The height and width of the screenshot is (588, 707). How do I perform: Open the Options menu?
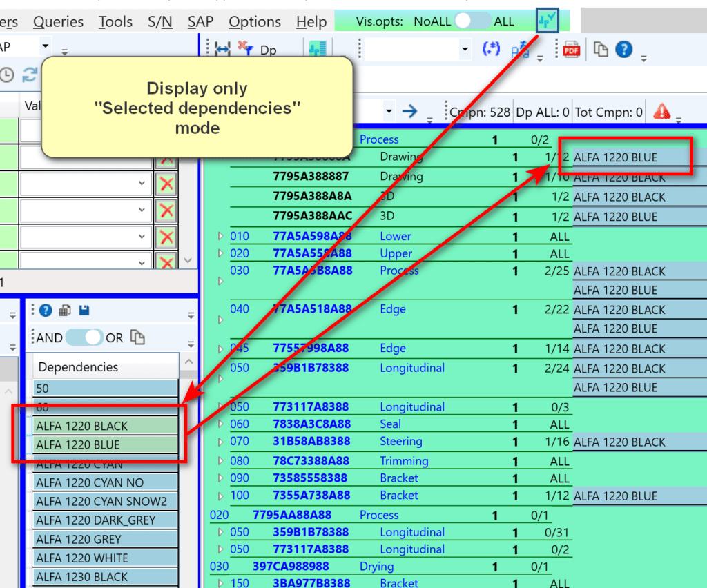255,21
